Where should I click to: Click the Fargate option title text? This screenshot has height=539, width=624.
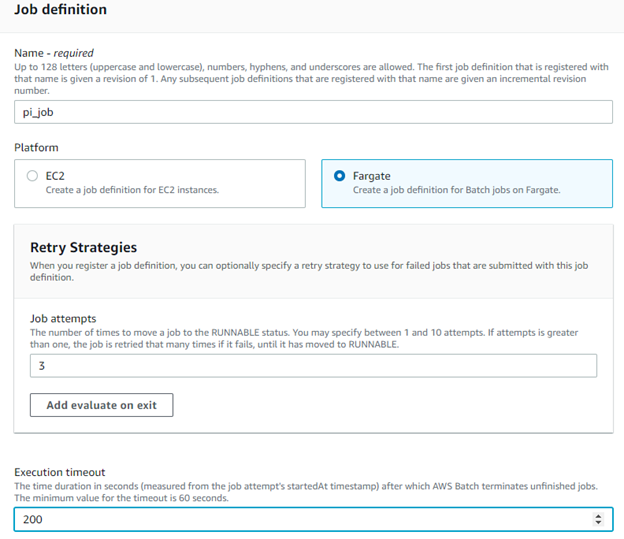(372, 175)
